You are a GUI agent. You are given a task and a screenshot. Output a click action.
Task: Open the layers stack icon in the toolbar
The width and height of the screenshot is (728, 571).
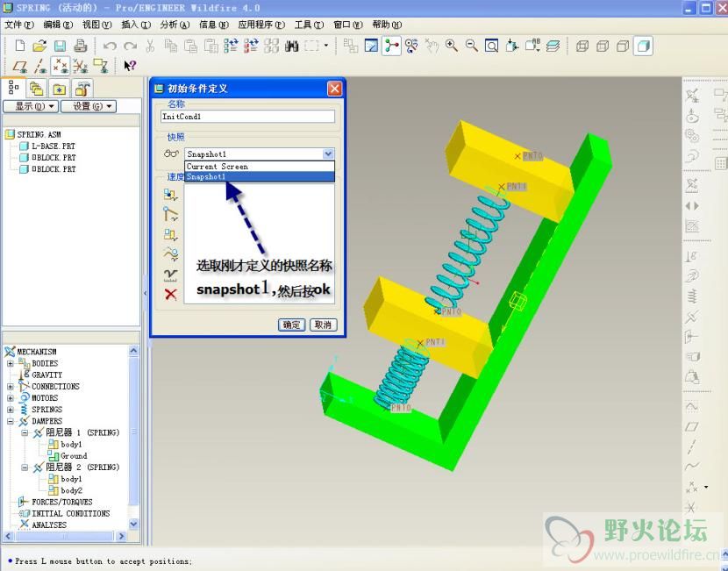(553, 46)
